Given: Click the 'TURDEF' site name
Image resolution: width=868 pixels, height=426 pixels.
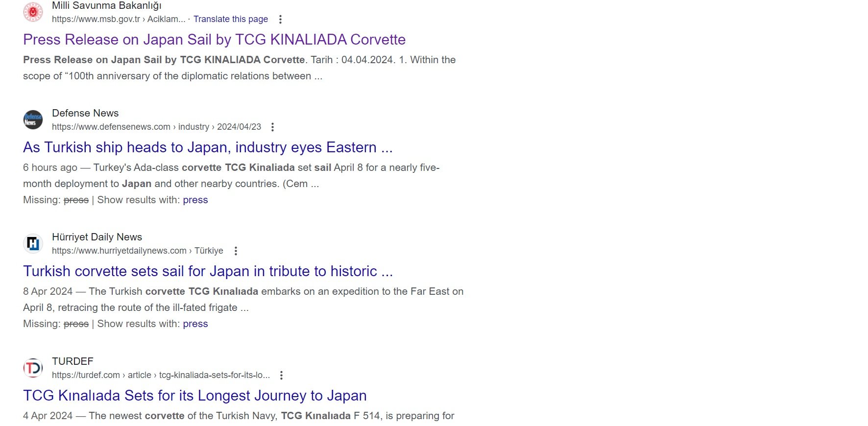Looking at the screenshot, I should pyautogui.click(x=72, y=361).
